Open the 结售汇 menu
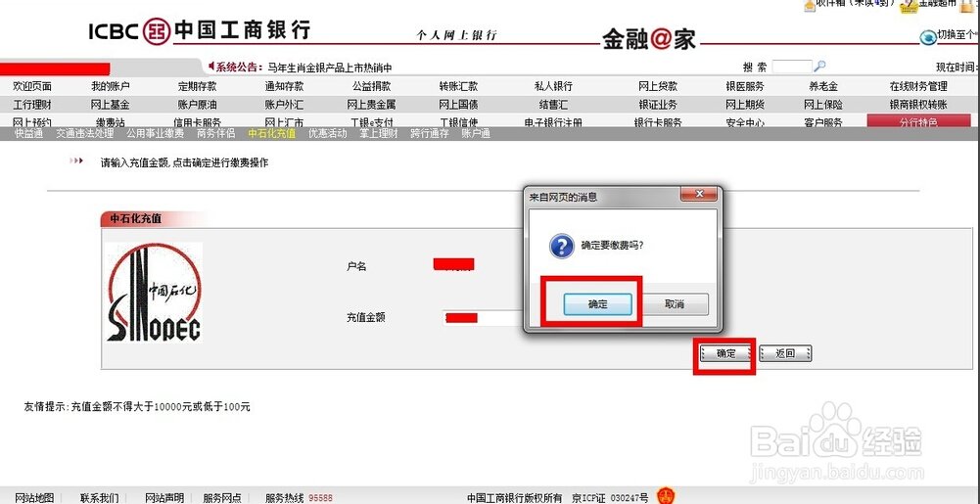The image size is (980, 504). pyautogui.click(x=553, y=105)
